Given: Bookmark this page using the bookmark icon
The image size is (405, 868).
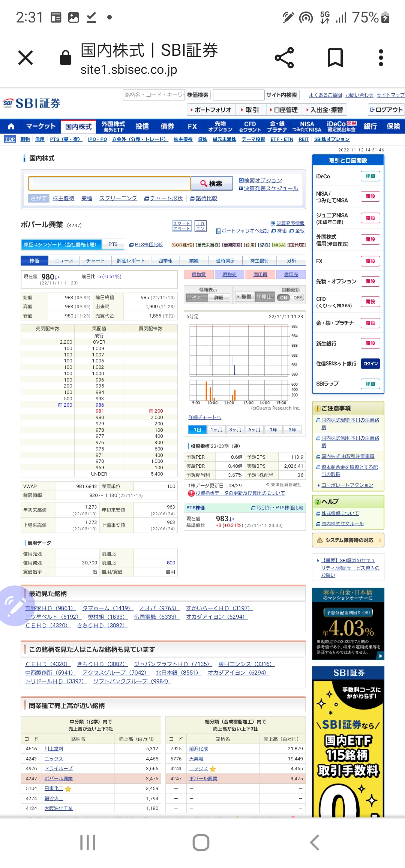Looking at the screenshot, I should 335,58.
